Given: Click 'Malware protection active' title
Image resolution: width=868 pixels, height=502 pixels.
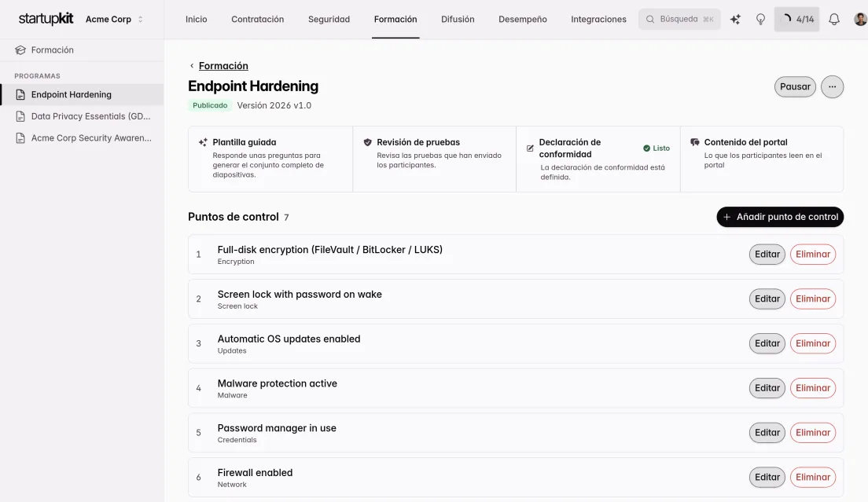Looking at the screenshot, I should (x=278, y=383).
